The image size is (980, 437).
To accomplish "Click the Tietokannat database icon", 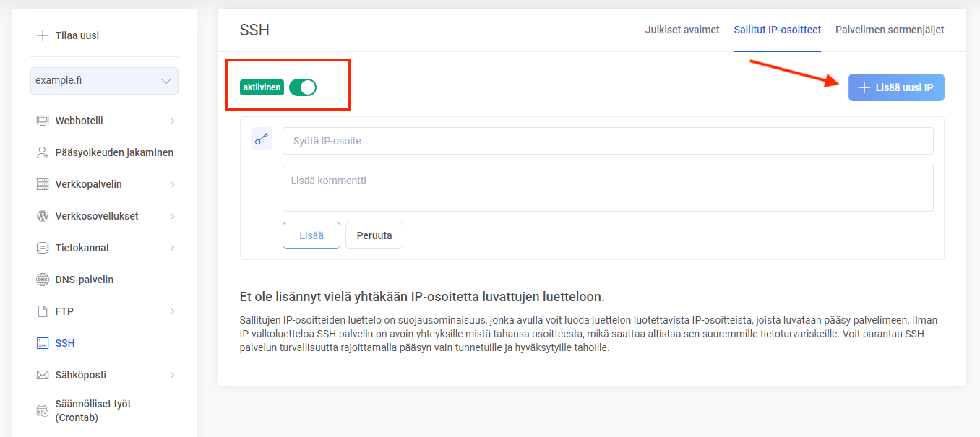I will (x=43, y=248).
